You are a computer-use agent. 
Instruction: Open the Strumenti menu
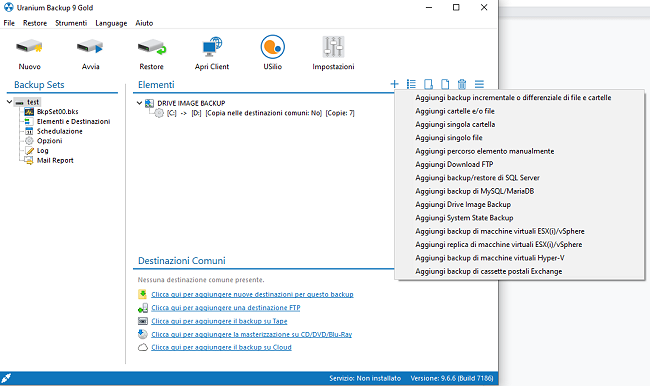coord(71,23)
